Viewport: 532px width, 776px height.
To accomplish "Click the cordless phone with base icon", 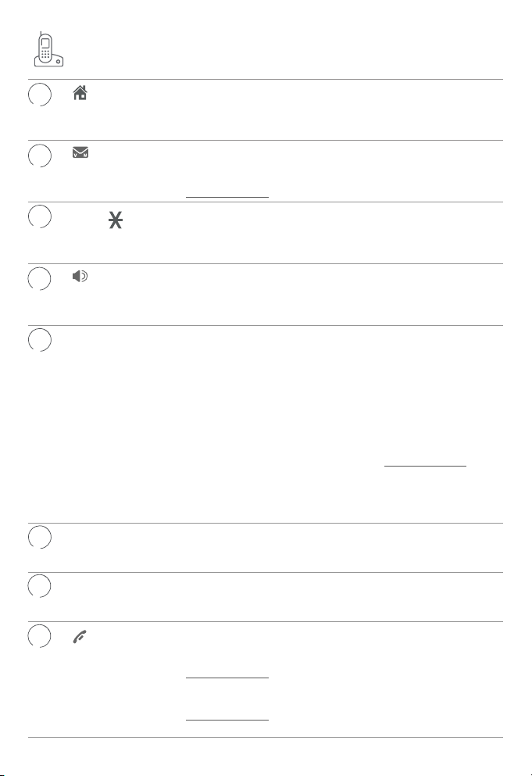I will (x=48, y=49).
